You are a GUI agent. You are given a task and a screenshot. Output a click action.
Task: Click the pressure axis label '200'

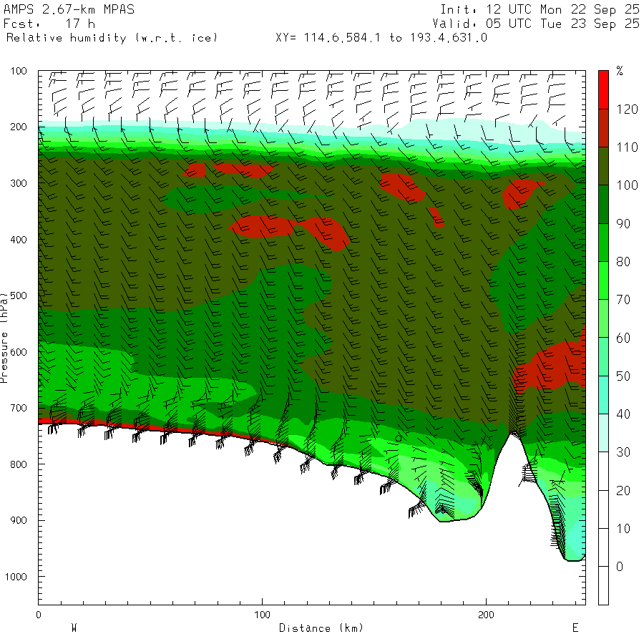coord(19,127)
